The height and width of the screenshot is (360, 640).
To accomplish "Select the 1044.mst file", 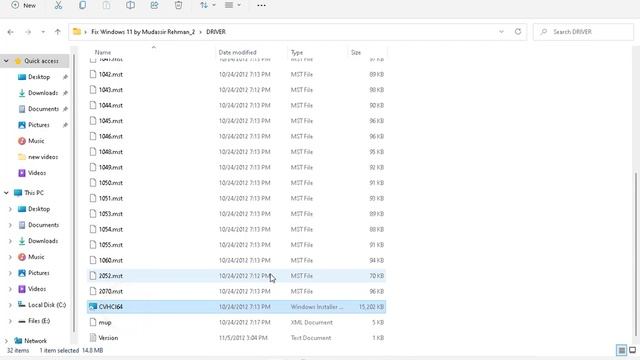I will 237,105.
